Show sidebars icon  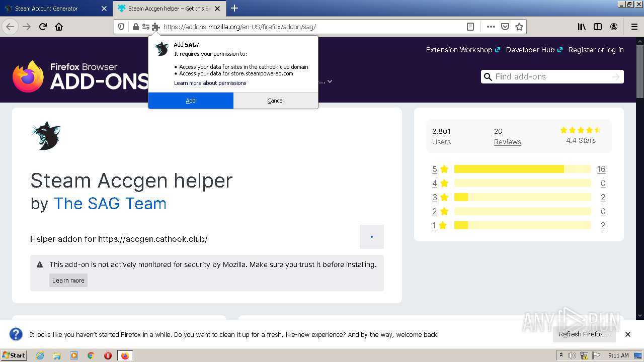pyautogui.click(x=598, y=27)
